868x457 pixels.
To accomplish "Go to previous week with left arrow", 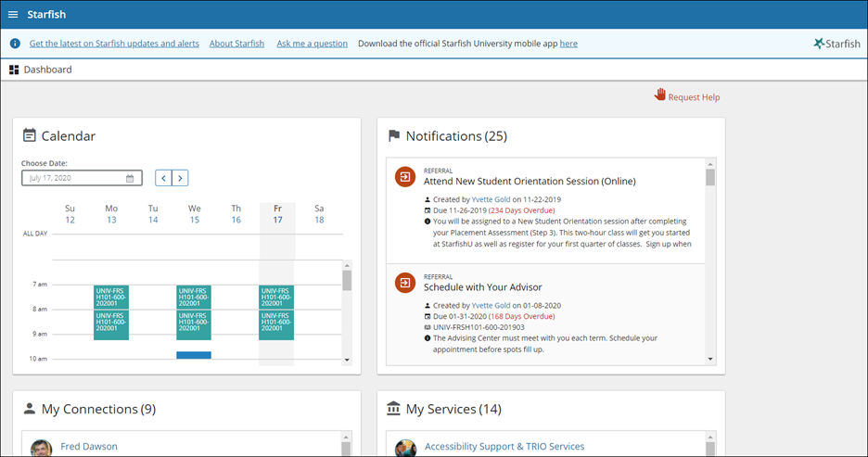I will (163, 178).
